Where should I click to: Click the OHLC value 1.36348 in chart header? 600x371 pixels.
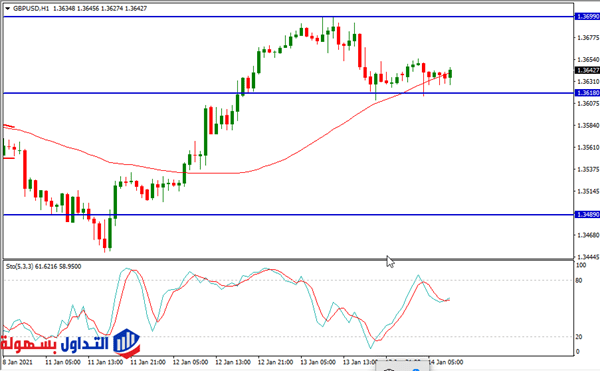[64, 8]
